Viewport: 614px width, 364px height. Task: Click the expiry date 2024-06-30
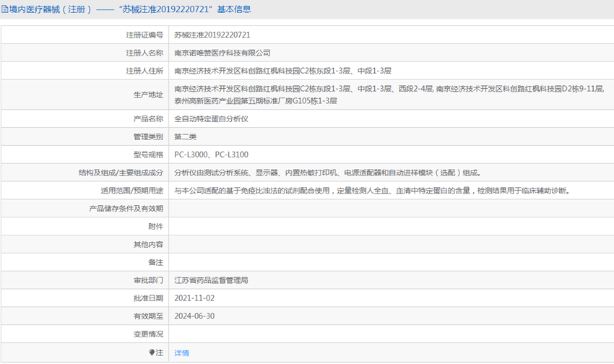[194, 316]
